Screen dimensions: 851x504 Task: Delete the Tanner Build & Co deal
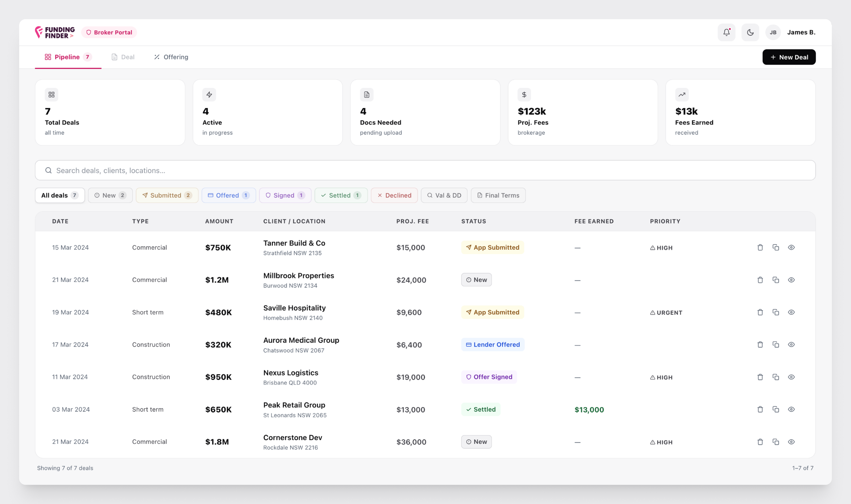pos(760,247)
